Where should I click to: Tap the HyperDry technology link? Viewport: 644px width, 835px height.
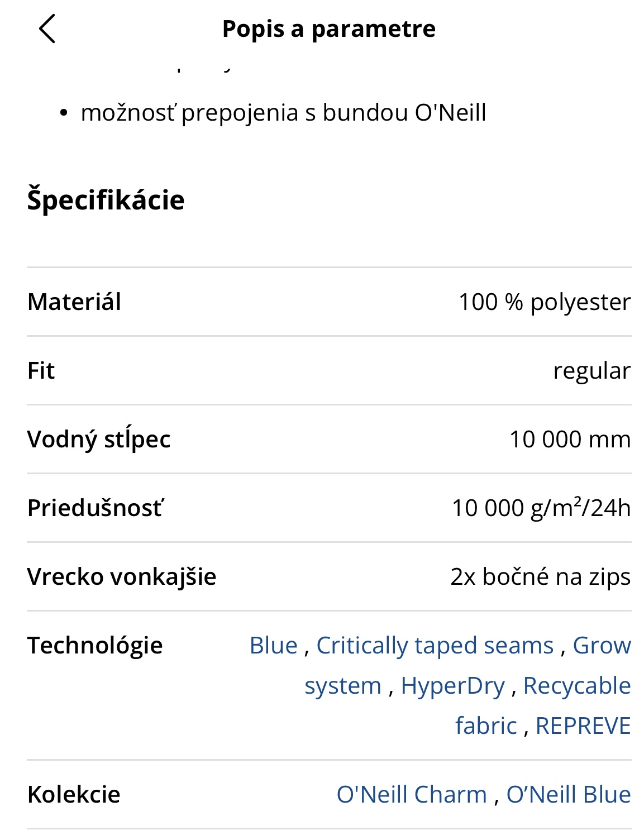452,685
